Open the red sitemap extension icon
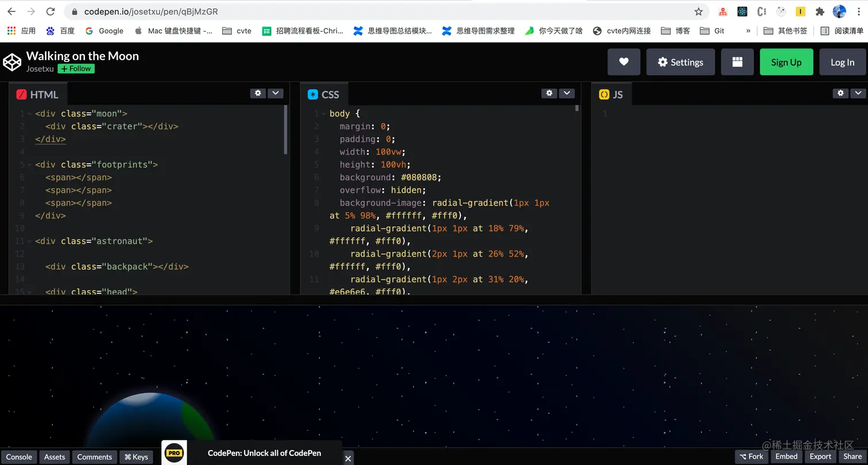The width and height of the screenshot is (868, 465). (x=723, y=11)
